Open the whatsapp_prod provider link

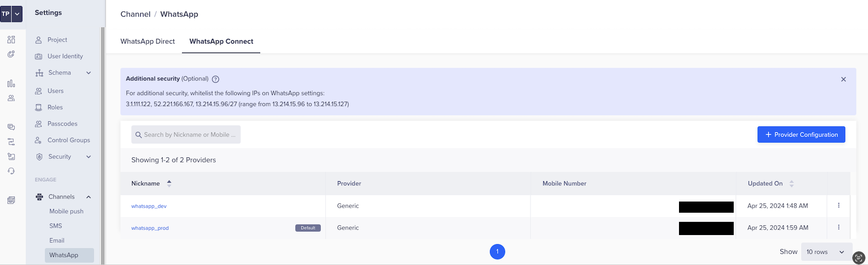click(x=150, y=228)
